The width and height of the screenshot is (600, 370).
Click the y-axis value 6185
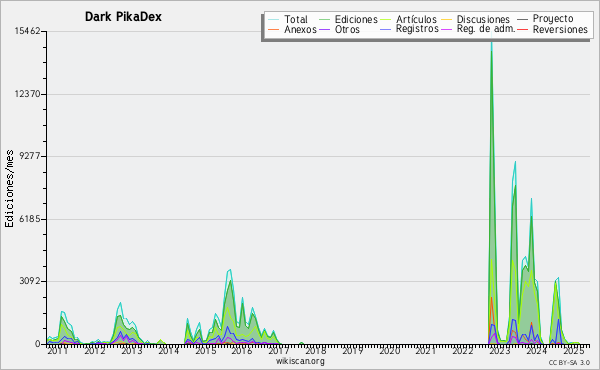[x=30, y=219]
